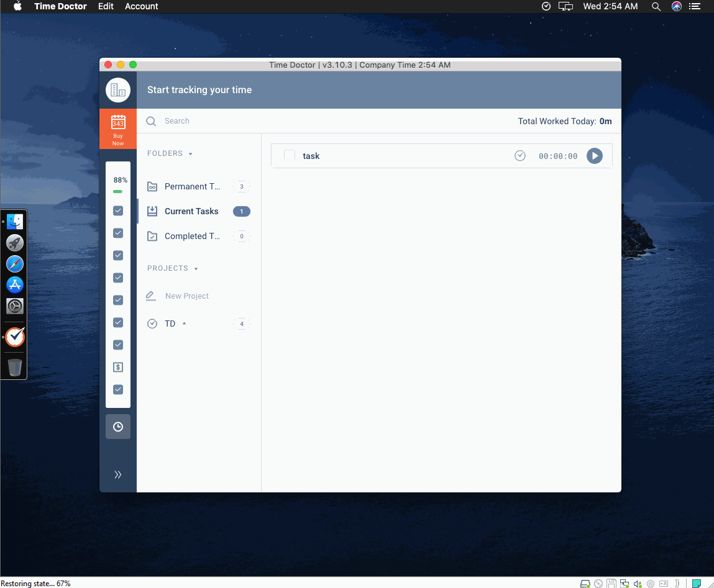
Task: Toggle the bottom checkbox in the sidebar
Action: (118, 389)
